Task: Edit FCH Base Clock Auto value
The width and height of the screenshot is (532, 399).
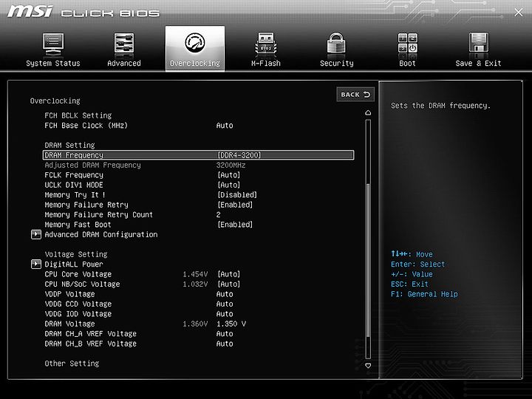Action: tap(225, 126)
